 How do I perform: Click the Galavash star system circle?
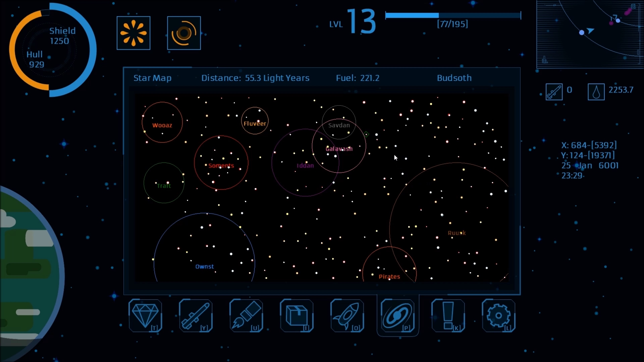[338, 148]
